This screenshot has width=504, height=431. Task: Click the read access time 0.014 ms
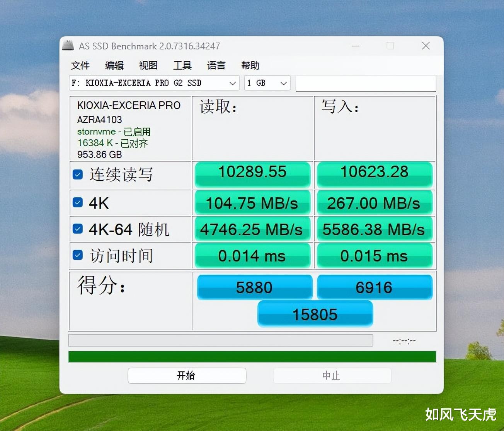tap(252, 256)
